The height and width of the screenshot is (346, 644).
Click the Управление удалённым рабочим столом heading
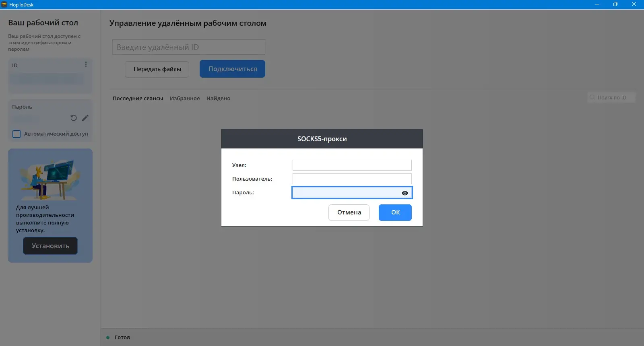[188, 23]
